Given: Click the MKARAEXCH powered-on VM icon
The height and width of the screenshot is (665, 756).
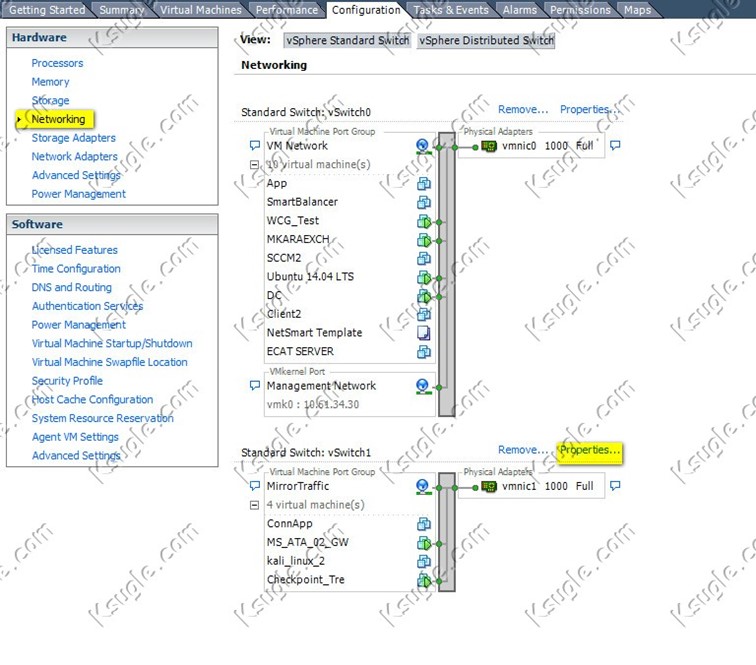Looking at the screenshot, I should [424, 240].
